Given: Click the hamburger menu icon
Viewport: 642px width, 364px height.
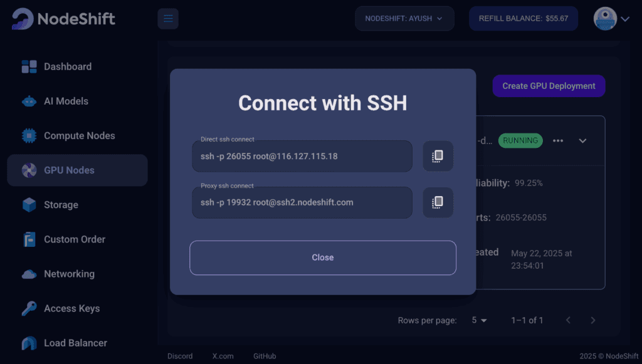Looking at the screenshot, I should click(168, 19).
